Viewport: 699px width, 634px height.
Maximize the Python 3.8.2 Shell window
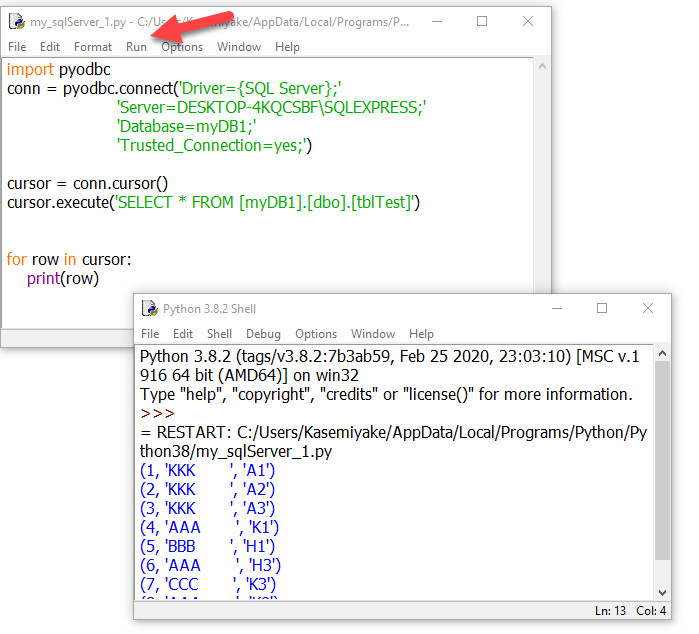point(602,308)
